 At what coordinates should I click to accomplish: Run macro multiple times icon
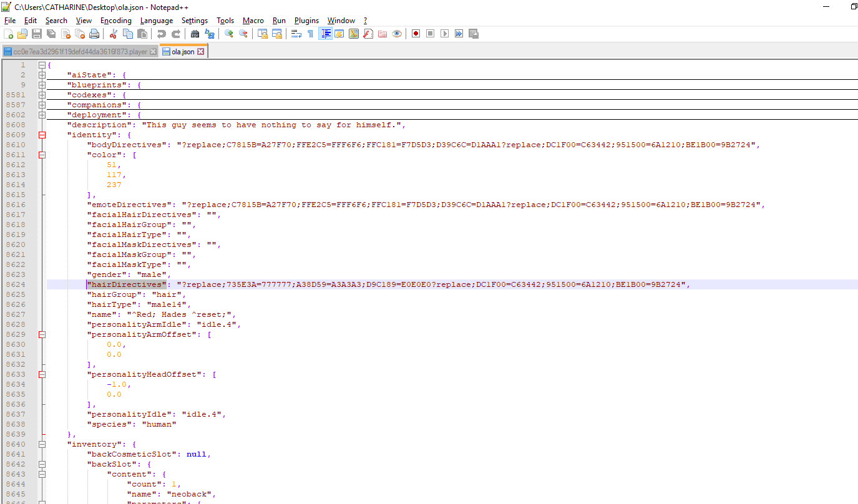(x=459, y=34)
